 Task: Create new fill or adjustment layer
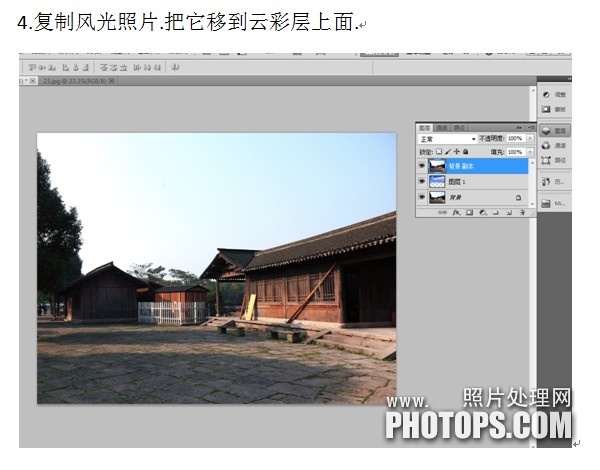[x=483, y=212]
